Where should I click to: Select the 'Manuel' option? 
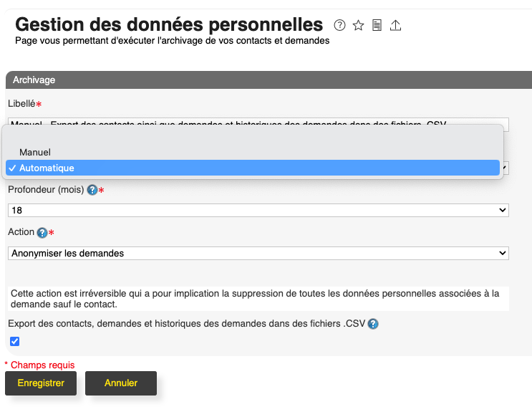click(x=35, y=152)
